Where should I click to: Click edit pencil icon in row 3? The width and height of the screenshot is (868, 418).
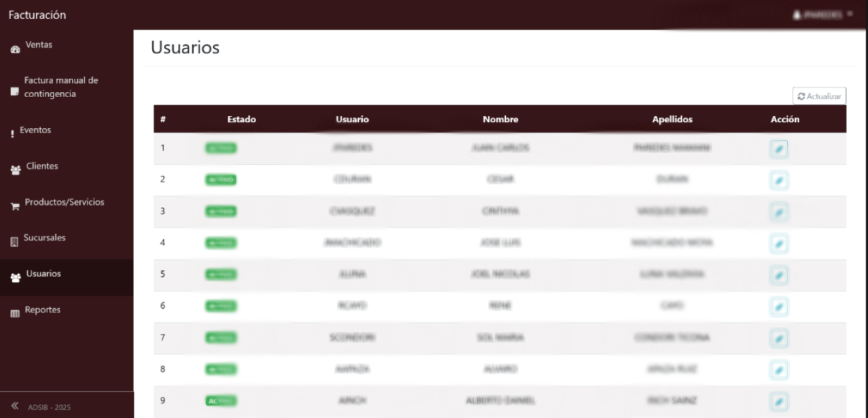click(779, 212)
